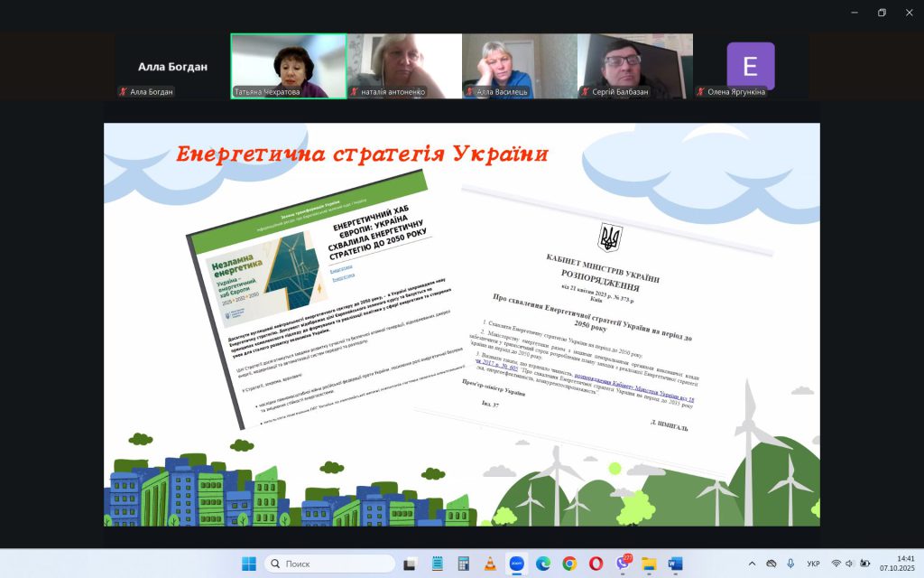Click the Поиск taskbar search box
Image resolution: width=924 pixels, height=578 pixels.
[x=330, y=564]
